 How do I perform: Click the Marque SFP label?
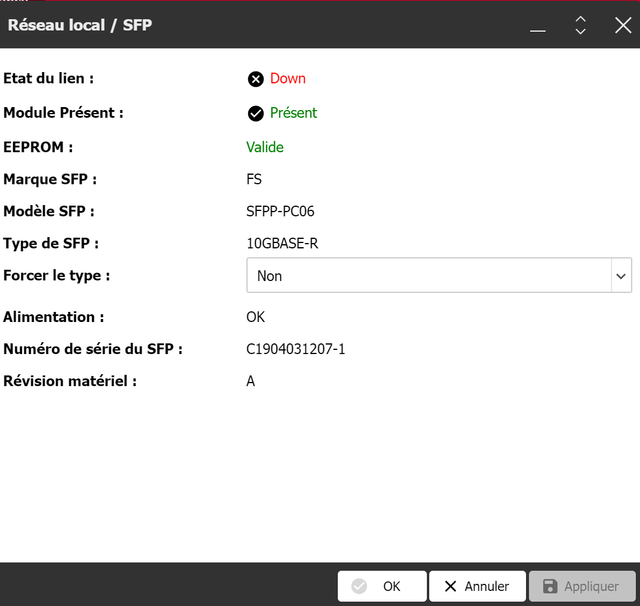point(50,179)
